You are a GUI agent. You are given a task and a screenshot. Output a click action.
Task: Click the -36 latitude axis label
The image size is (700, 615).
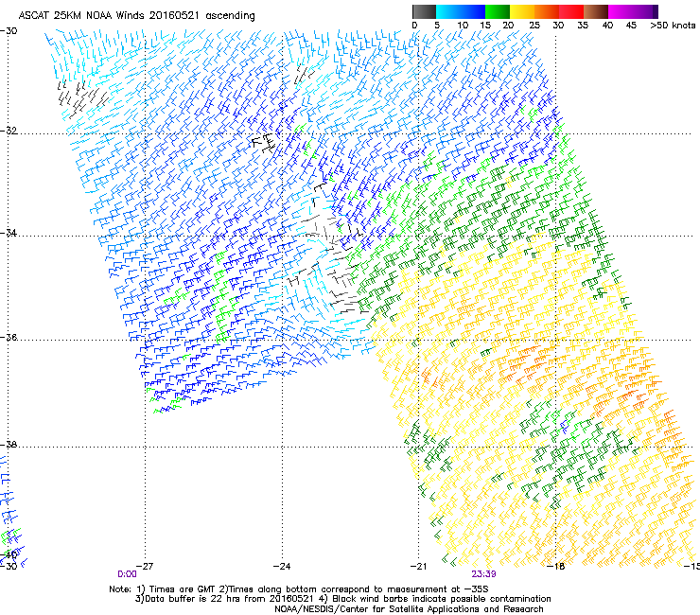tap(9, 337)
